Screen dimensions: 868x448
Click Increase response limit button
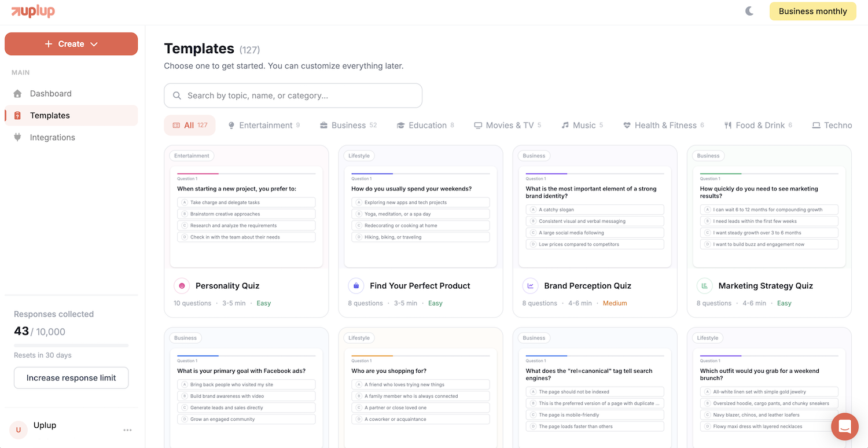(71, 378)
